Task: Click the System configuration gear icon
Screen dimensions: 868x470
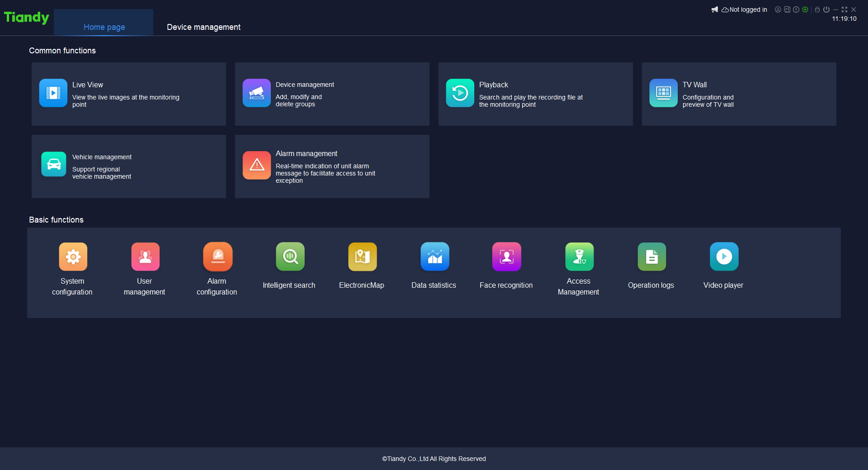Action: [x=73, y=256]
